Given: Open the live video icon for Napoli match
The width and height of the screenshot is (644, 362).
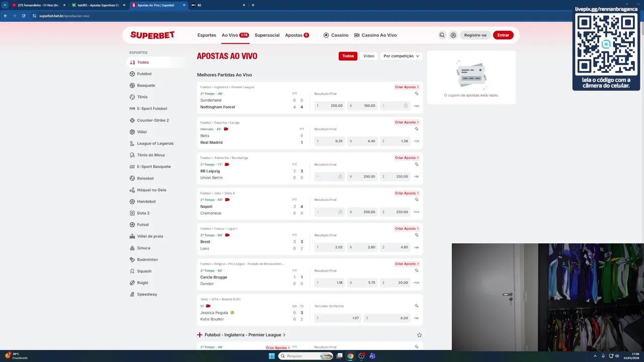Looking at the screenshot, I should 227,200.
